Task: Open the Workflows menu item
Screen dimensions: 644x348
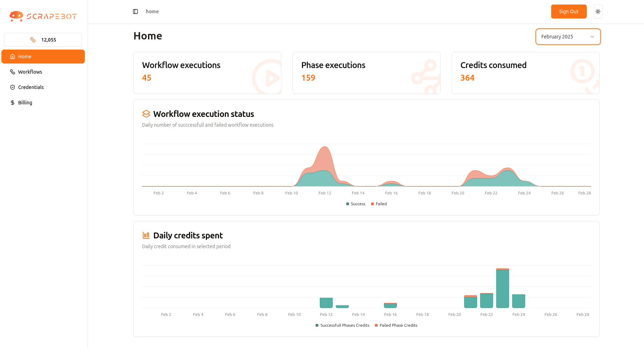Action: (30, 72)
